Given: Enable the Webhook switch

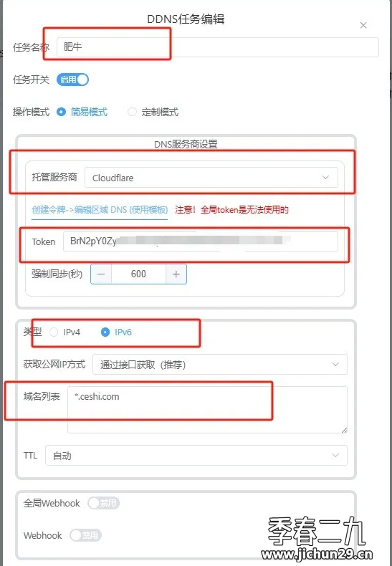Looking at the screenshot, I should [85, 535].
